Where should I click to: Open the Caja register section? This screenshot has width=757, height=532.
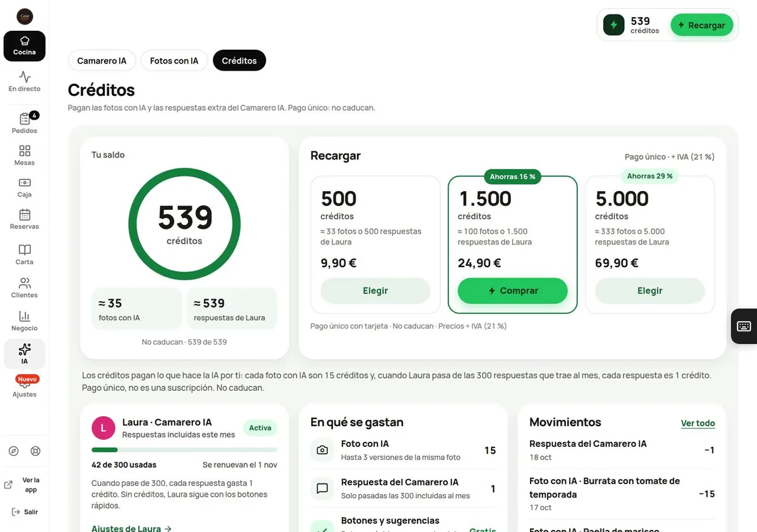25,187
